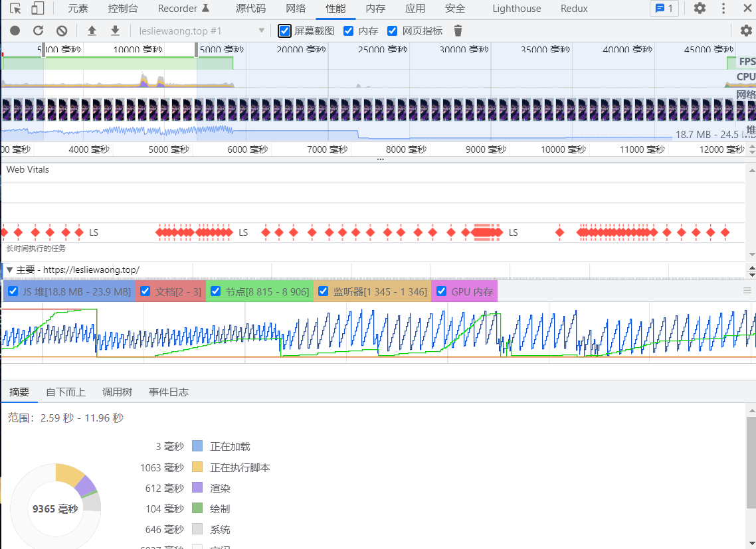Click the upload profile arrow icon
This screenshot has height=549, width=756.
(92, 31)
